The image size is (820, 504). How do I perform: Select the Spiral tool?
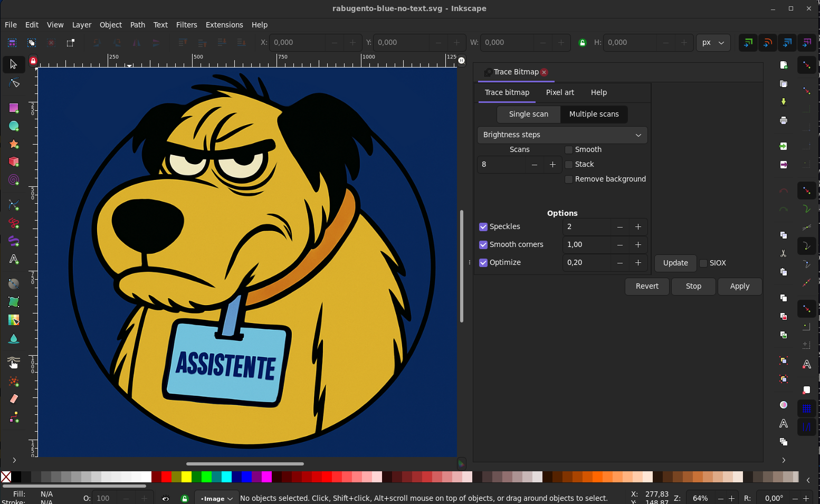[x=14, y=180]
